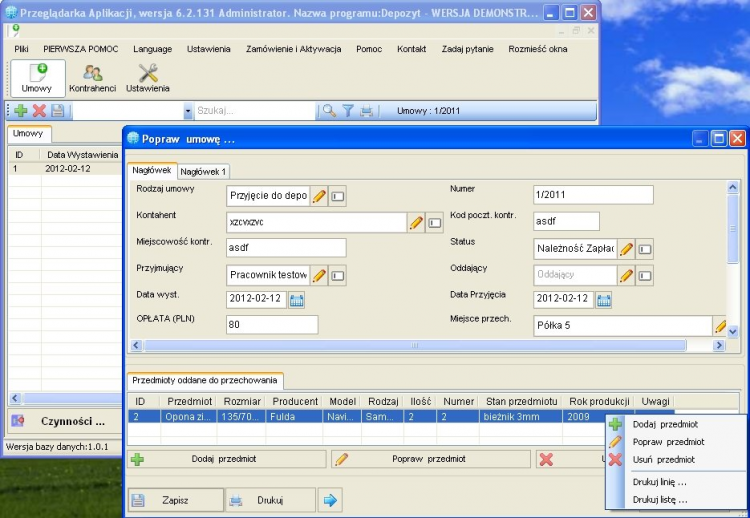Open the Umowy toolbar section

(x=37, y=78)
